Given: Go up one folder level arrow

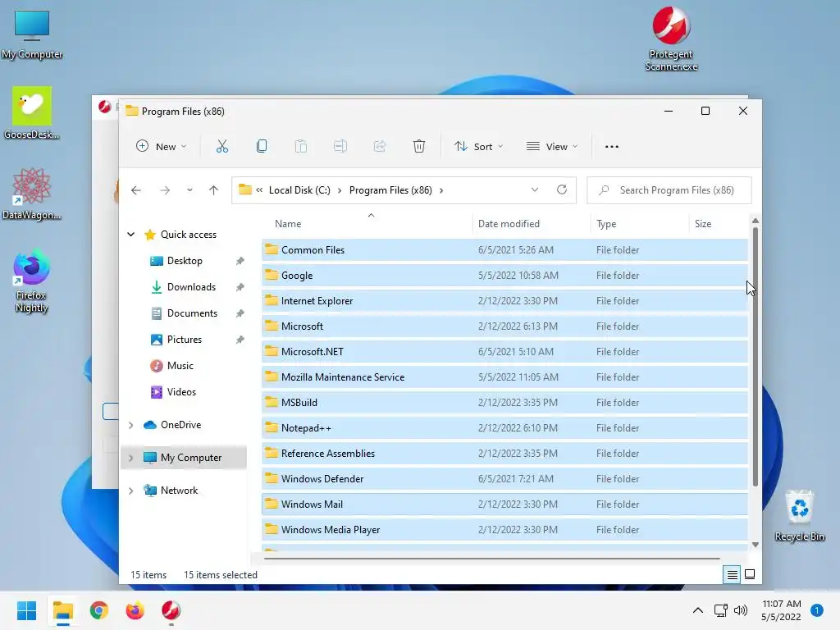Looking at the screenshot, I should [214, 190].
